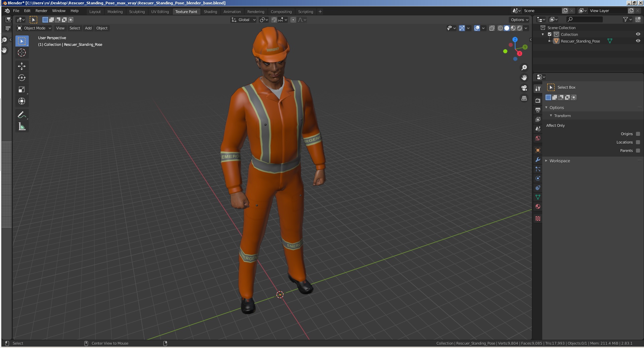
Task: Toggle X-Ray mode in the viewport header
Action: (492, 28)
